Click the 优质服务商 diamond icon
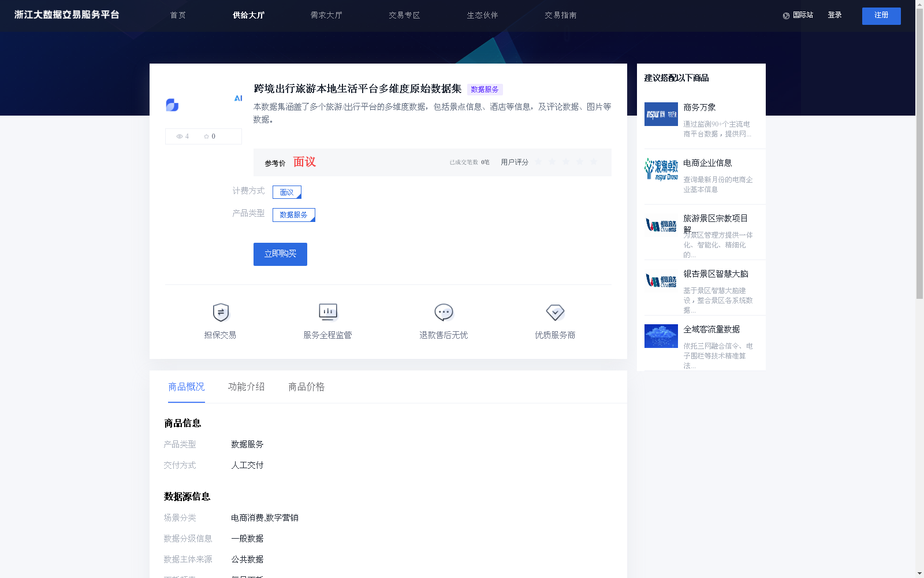924x578 pixels. pyautogui.click(x=555, y=313)
